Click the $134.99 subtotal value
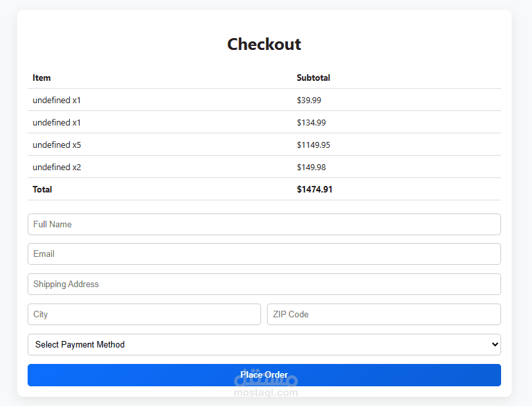This screenshot has width=532, height=406. pyautogui.click(x=311, y=123)
